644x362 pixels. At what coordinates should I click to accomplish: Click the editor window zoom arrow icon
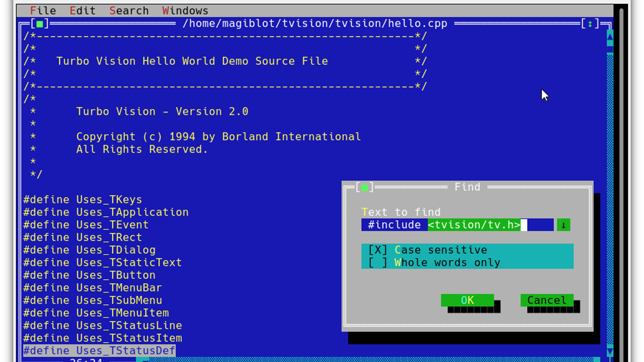point(590,24)
